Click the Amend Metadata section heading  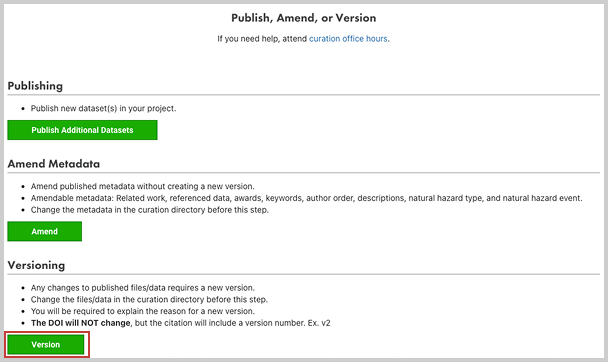[x=54, y=164]
